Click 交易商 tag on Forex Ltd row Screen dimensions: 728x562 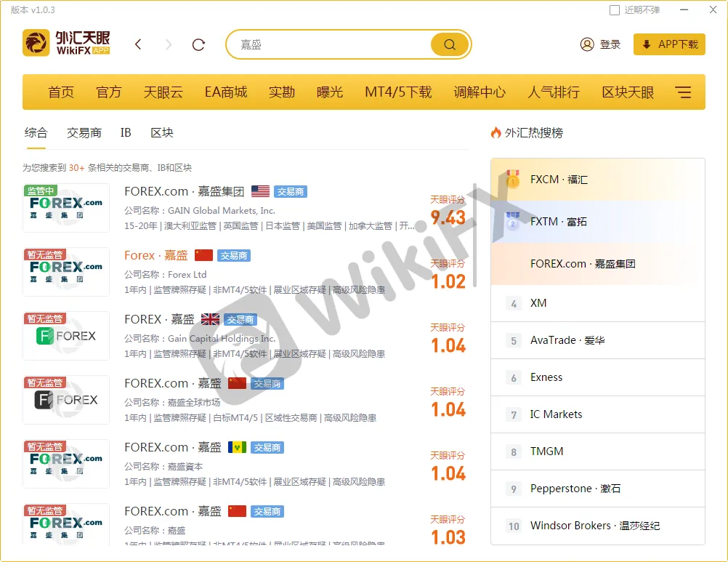click(x=234, y=255)
